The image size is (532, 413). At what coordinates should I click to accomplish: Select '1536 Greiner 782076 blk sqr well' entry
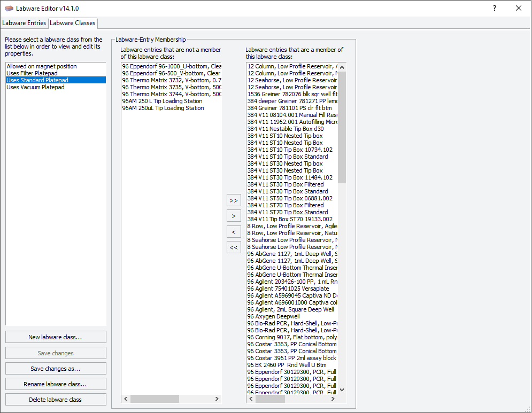tap(292, 94)
